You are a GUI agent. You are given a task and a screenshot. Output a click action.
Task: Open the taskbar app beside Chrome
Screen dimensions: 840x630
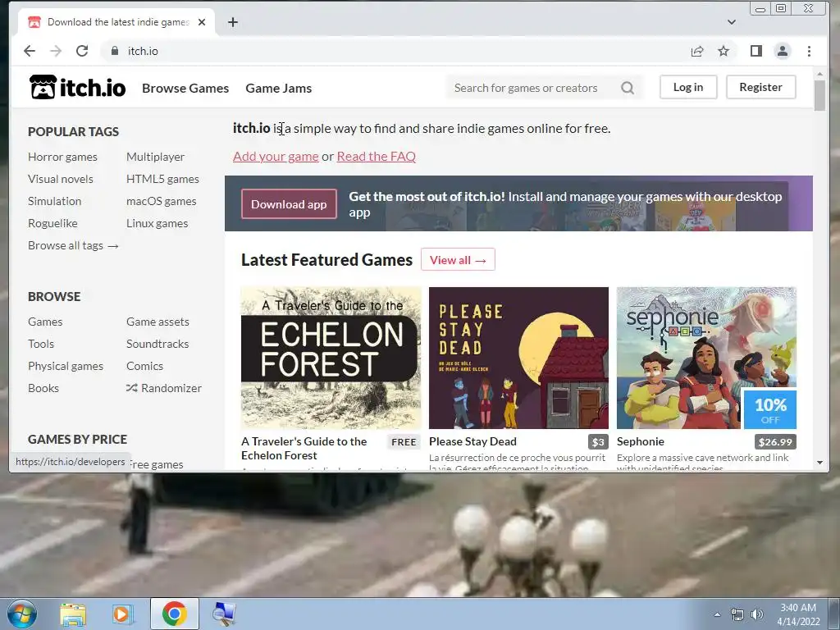tap(223, 614)
